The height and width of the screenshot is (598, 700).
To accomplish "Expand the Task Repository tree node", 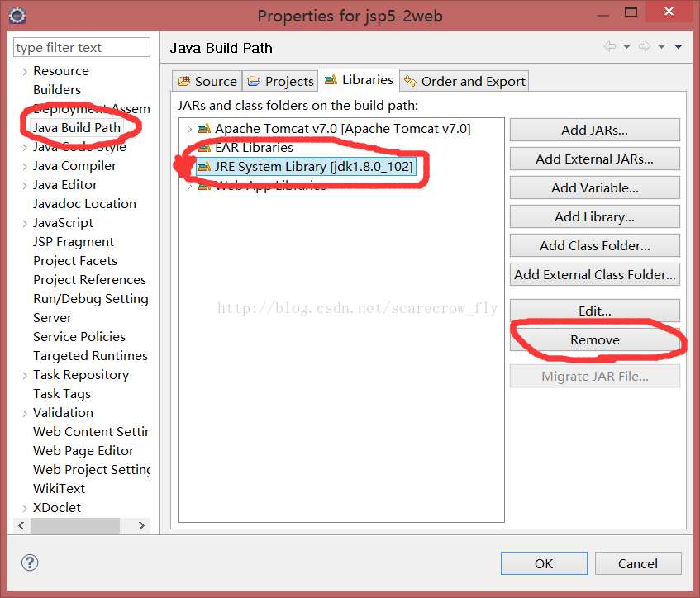I will tap(25, 376).
